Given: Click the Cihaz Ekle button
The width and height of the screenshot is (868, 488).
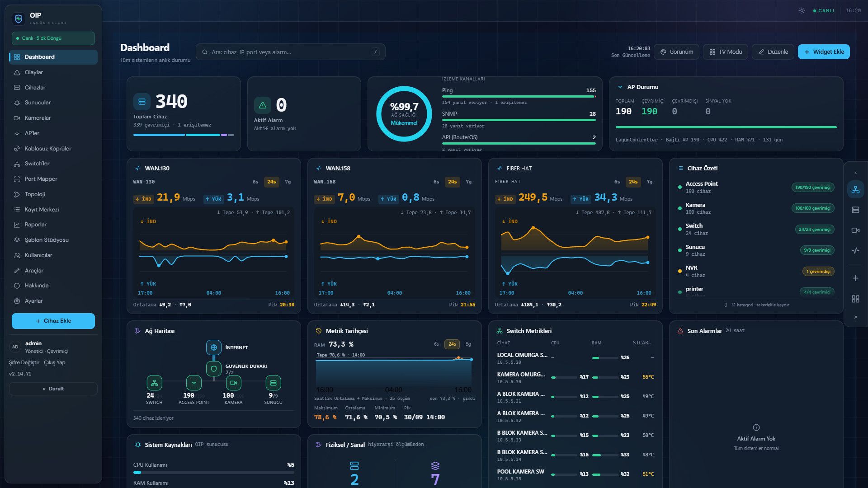Looking at the screenshot, I should 53,321.
